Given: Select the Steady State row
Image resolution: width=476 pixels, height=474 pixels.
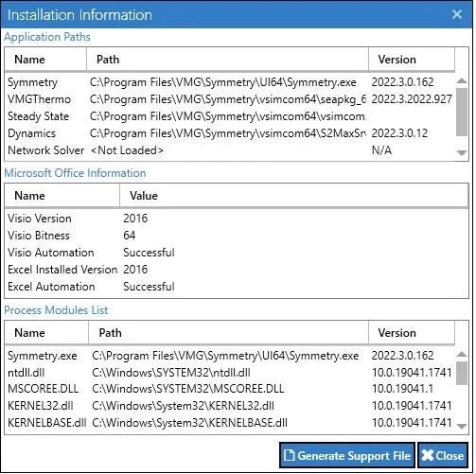Looking at the screenshot, I should point(230,116).
